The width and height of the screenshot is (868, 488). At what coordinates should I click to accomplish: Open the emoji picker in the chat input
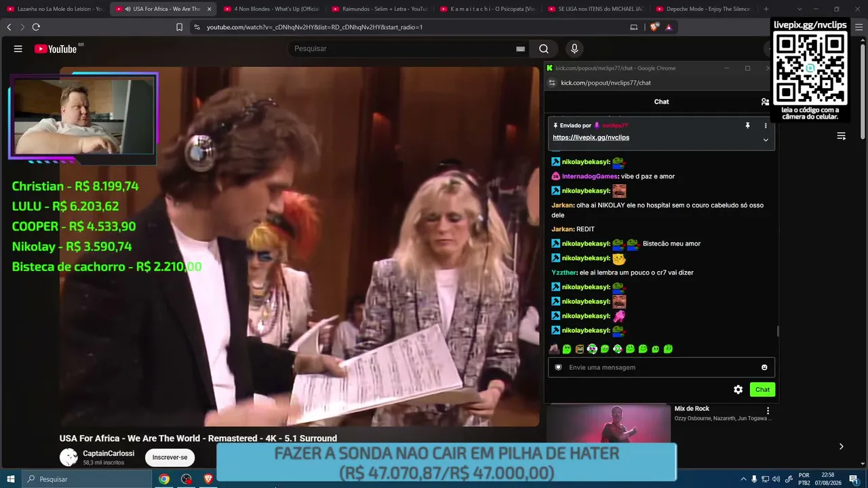[764, 367]
